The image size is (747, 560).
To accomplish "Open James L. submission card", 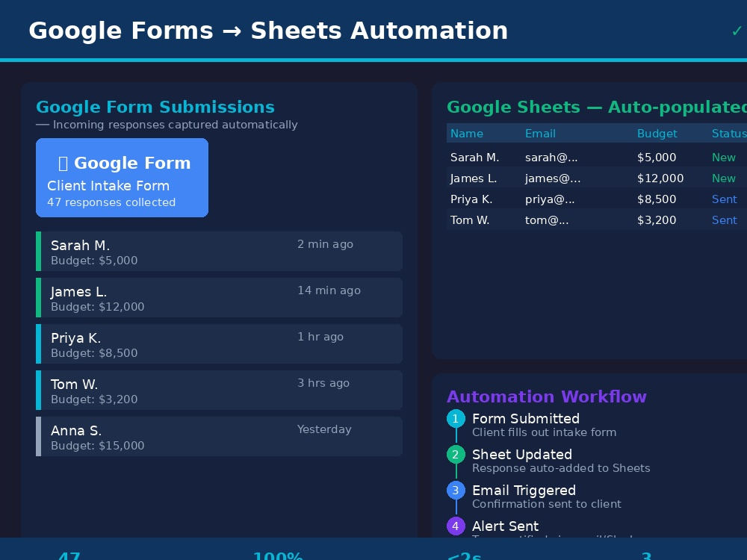I will (x=219, y=298).
